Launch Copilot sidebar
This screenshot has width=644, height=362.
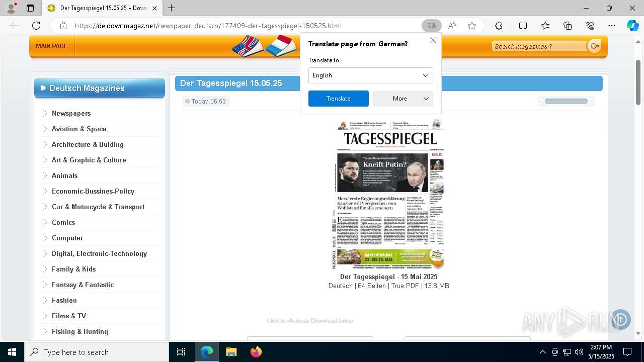coord(632,26)
